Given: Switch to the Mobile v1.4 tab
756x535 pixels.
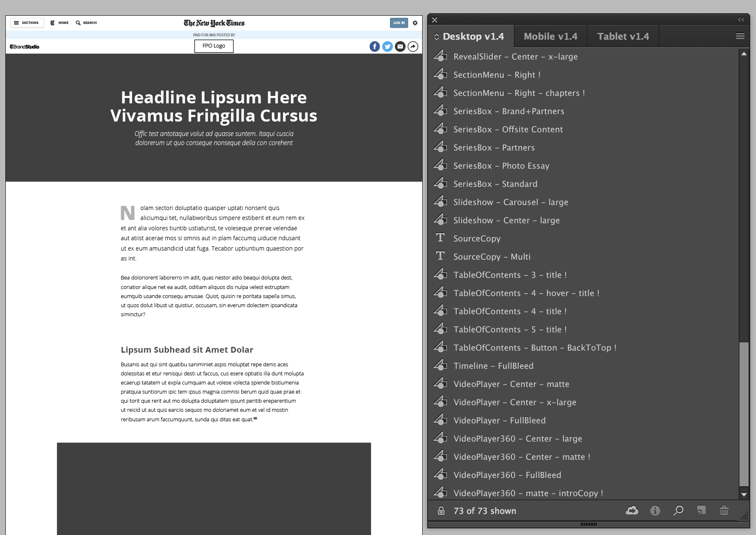Looking at the screenshot, I should pyautogui.click(x=550, y=36).
